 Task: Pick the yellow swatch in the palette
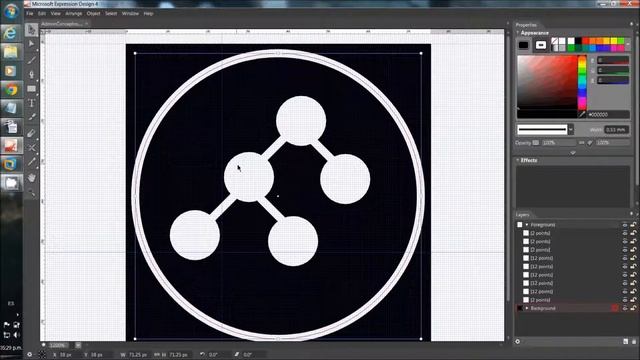pos(613,41)
